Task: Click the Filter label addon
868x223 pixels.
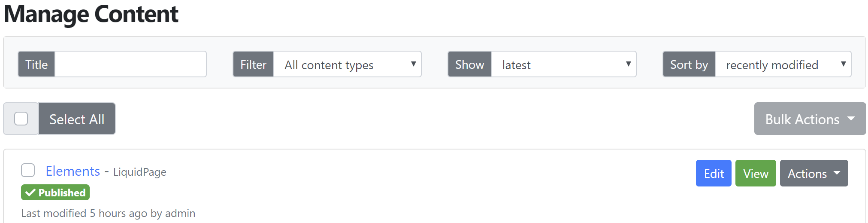Action: (x=253, y=64)
